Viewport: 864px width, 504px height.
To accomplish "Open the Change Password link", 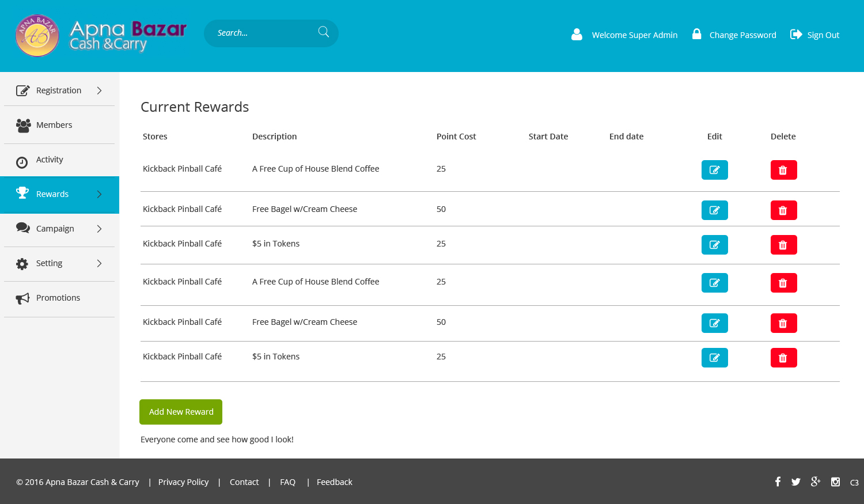I will [742, 35].
